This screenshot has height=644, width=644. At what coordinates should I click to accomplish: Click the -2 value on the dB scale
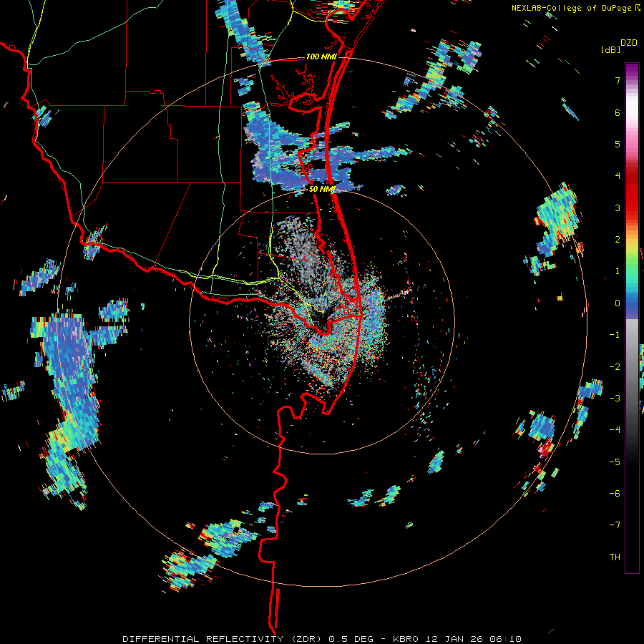(x=615, y=366)
